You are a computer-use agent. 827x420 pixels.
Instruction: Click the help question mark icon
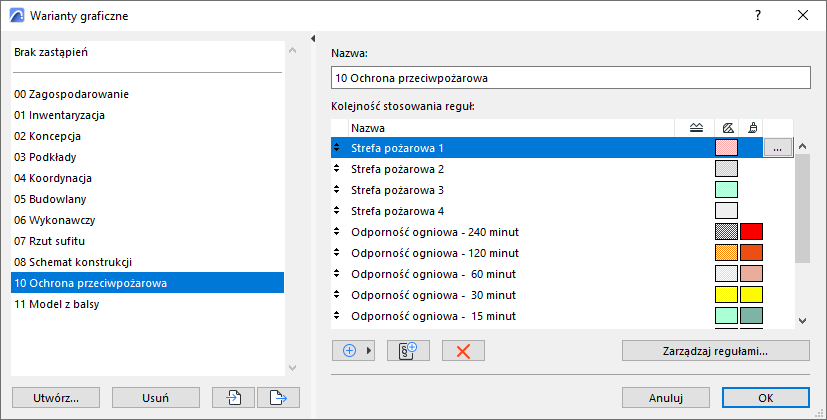coord(758,16)
